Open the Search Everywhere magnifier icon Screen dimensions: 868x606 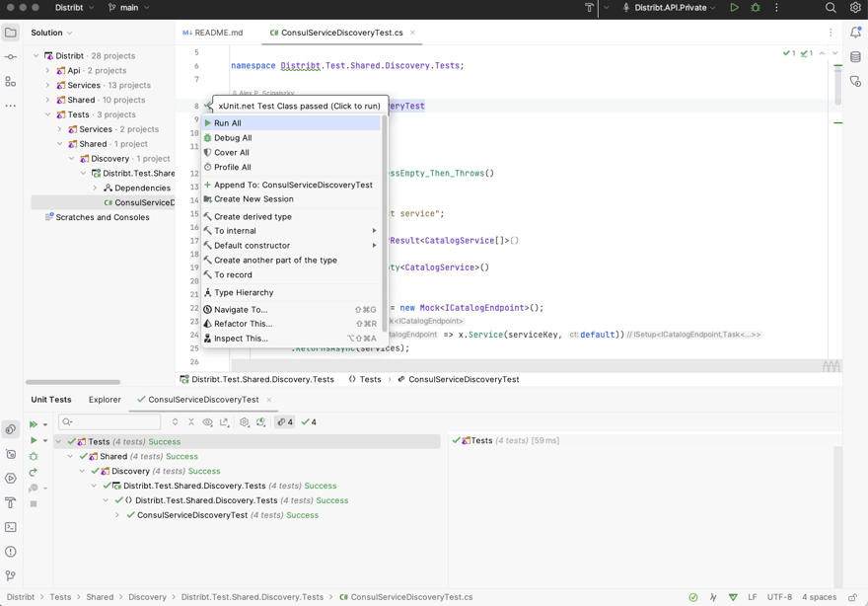pos(831,8)
